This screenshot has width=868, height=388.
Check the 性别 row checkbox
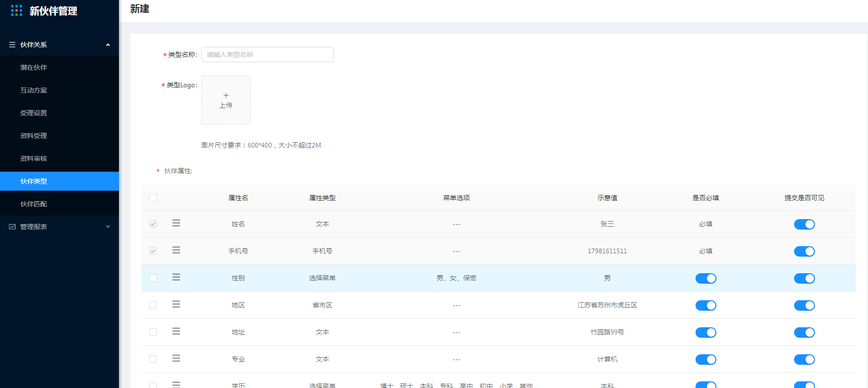(x=153, y=278)
